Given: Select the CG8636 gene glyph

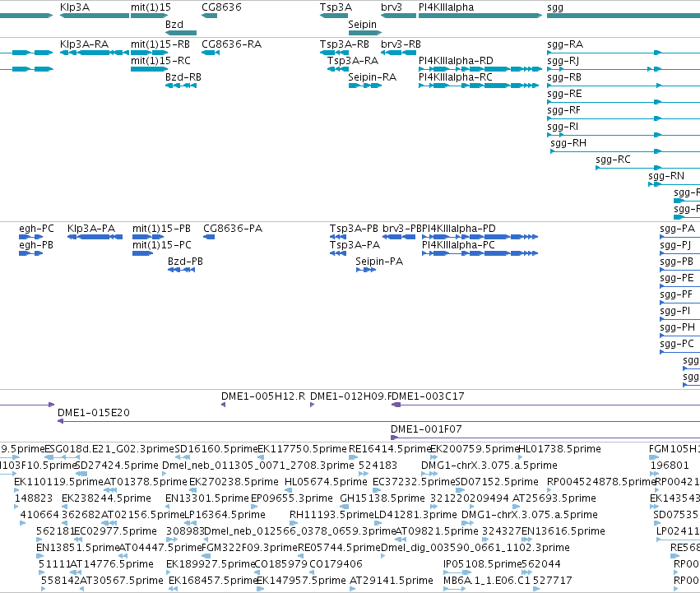Looking at the screenshot, I should pyautogui.click(x=210, y=16).
